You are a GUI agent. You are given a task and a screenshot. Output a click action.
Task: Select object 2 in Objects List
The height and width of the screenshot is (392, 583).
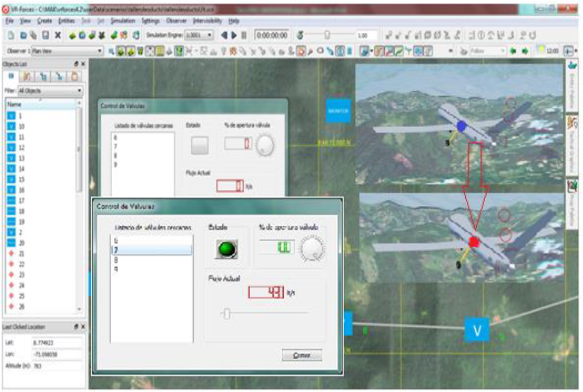(41, 232)
